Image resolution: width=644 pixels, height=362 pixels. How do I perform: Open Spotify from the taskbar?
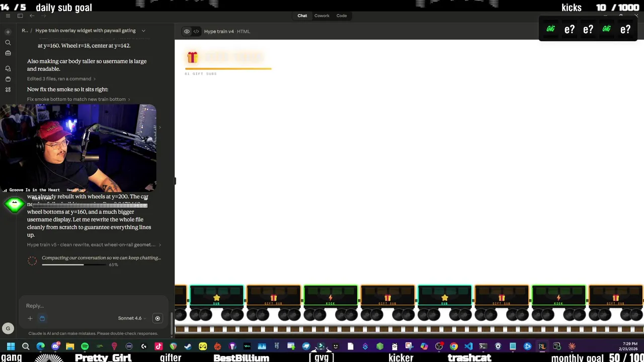tap(85, 346)
